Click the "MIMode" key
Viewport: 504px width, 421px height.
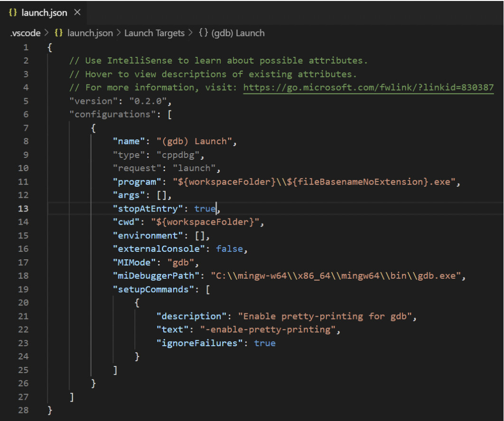pos(134,263)
